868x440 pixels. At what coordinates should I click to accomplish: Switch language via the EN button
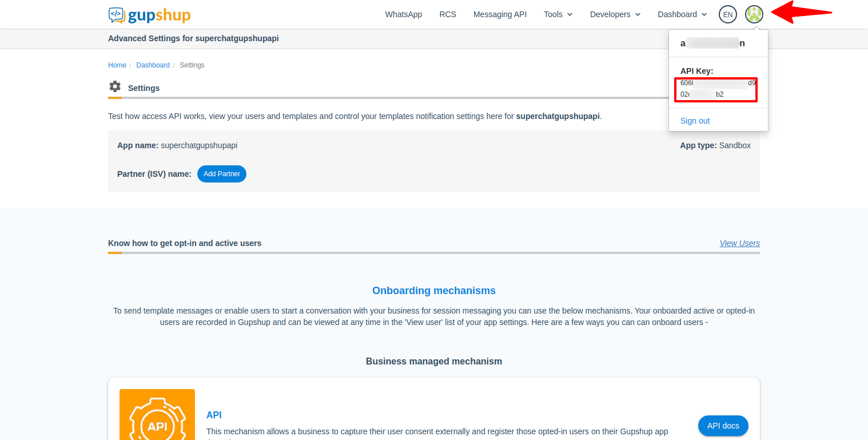tap(727, 14)
